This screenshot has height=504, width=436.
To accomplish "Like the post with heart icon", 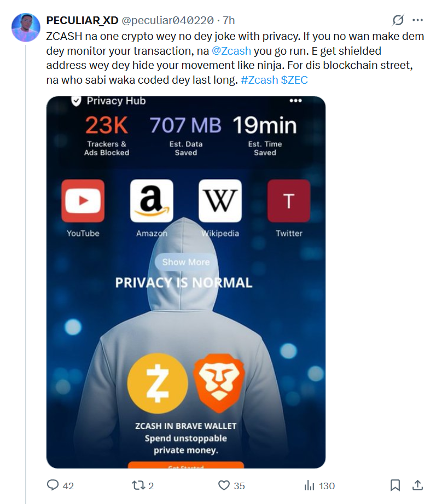I will (224, 485).
